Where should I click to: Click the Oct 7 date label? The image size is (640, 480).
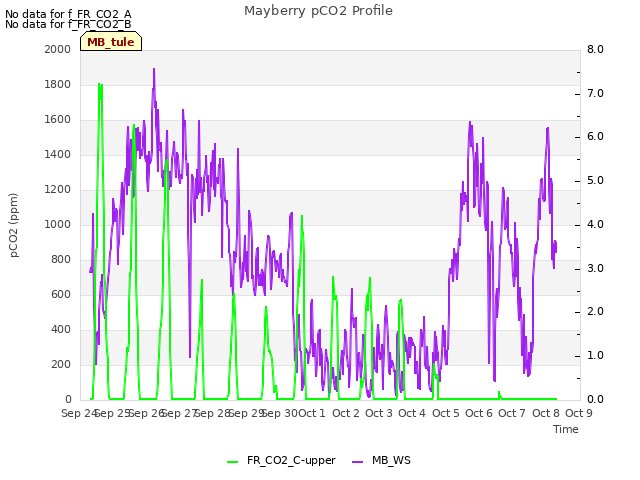click(512, 413)
